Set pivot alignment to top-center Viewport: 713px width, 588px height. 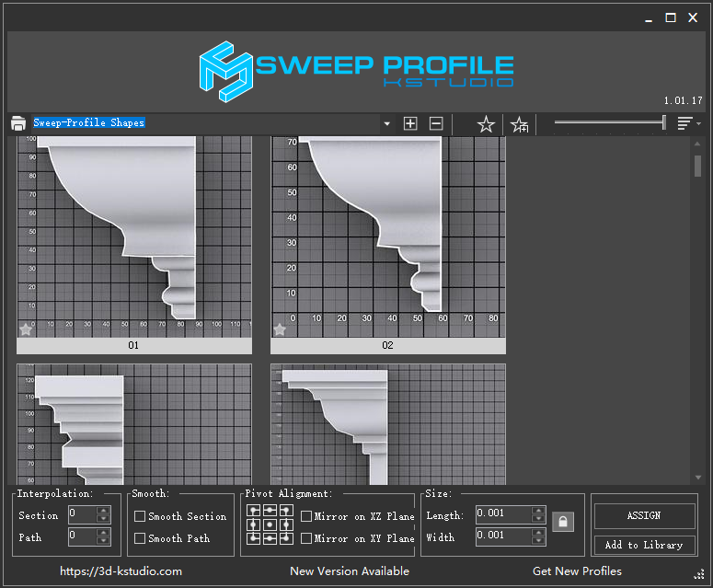(270, 511)
